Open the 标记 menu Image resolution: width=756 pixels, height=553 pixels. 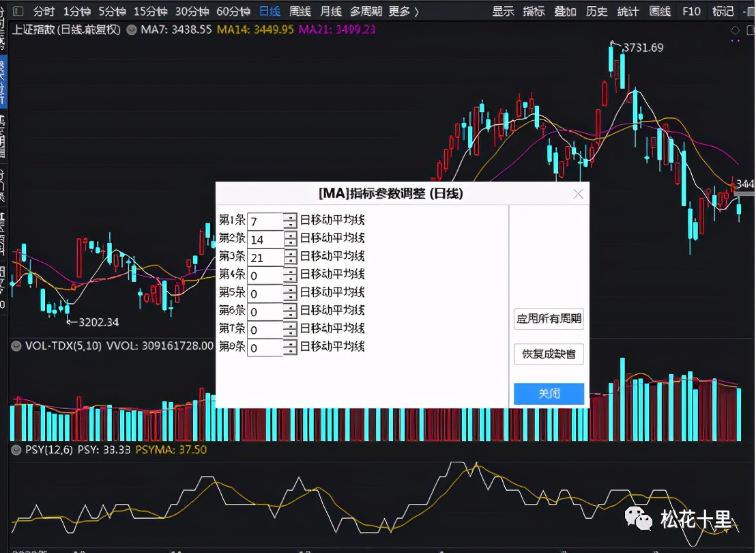pos(723,11)
